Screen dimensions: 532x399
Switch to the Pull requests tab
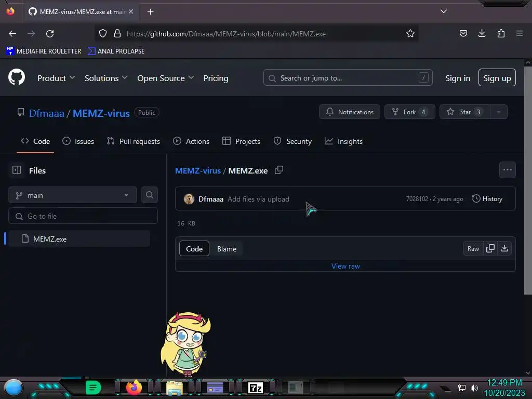(x=134, y=141)
